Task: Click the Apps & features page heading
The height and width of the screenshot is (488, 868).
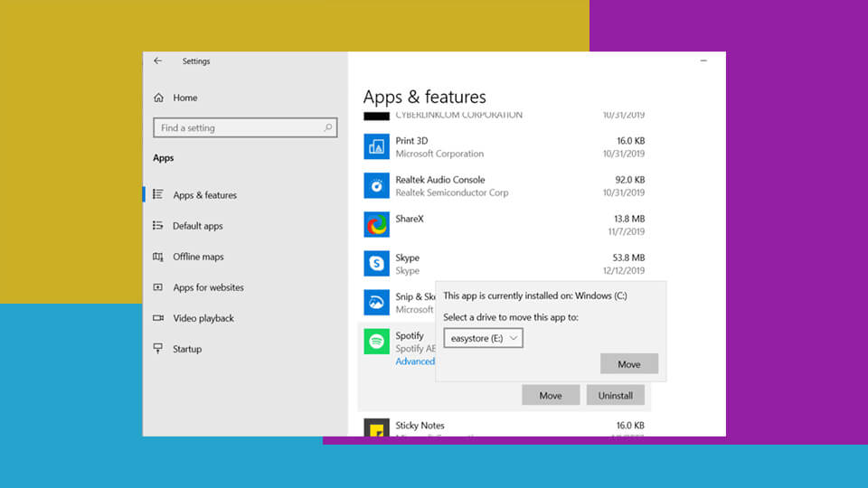Action: coord(425,97)
